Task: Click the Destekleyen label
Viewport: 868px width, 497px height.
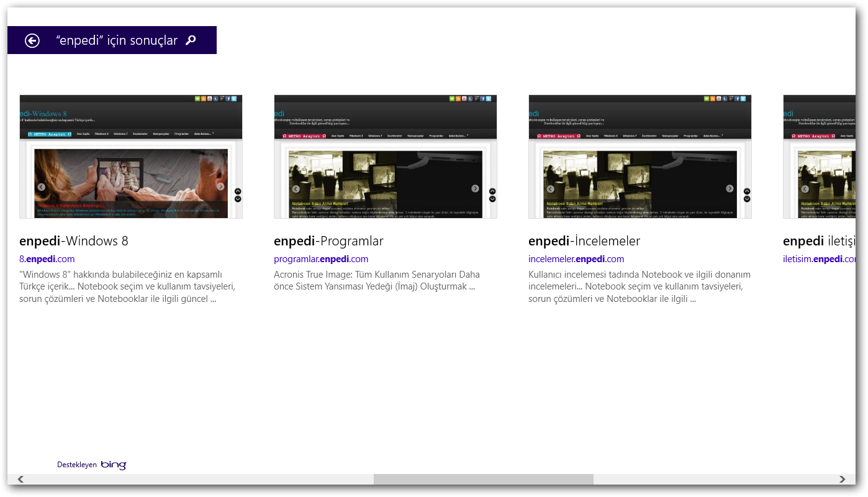Action: pos(77,465)
